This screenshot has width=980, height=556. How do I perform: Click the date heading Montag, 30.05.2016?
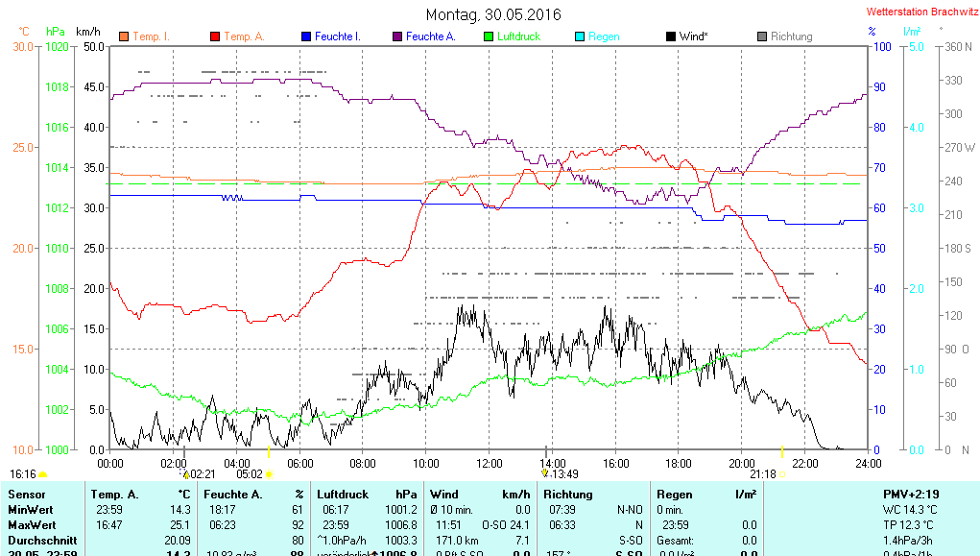click(493, 14)
